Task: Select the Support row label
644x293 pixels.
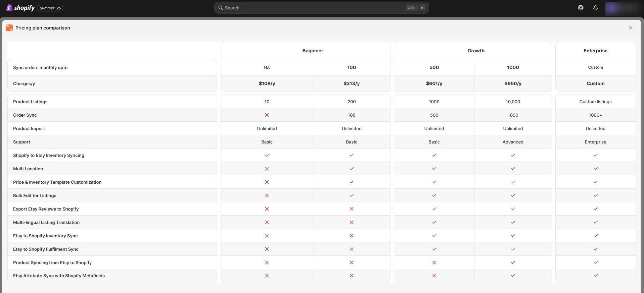Action: 21,142
